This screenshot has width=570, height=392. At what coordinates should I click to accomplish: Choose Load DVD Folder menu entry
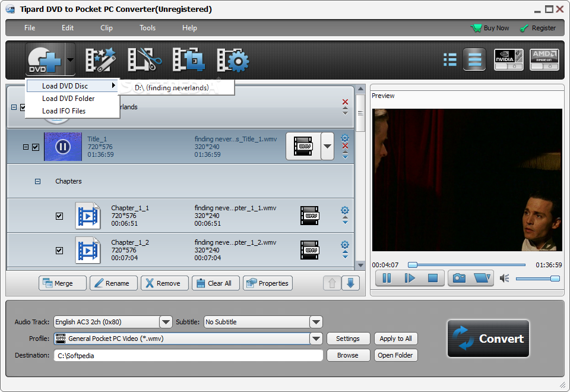pos(72,99)
